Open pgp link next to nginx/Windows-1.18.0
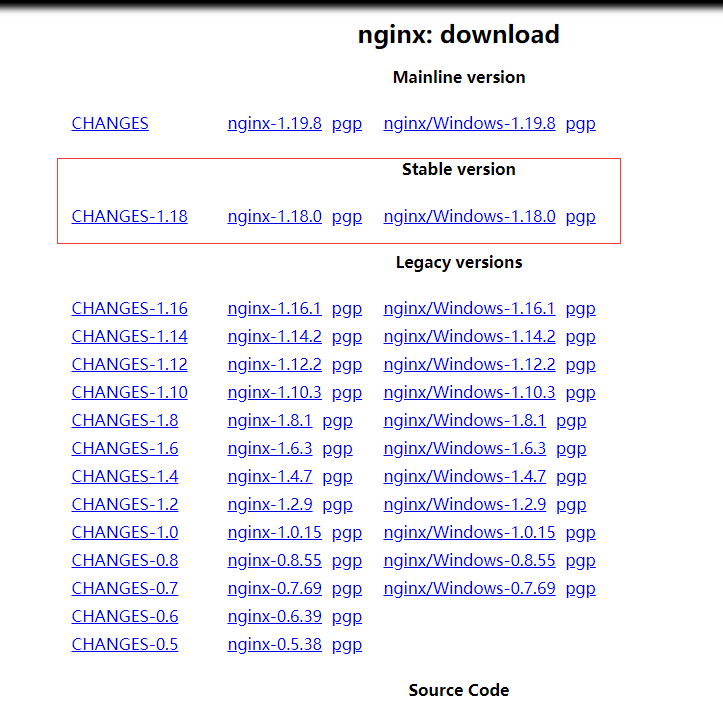 [581, 217]
